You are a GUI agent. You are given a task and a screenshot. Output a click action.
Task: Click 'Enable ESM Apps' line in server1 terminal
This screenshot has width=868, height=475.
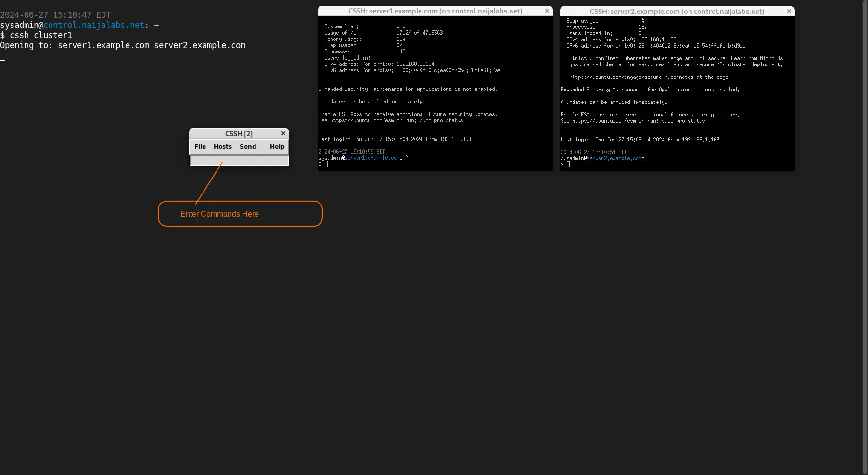coord(408,114)
